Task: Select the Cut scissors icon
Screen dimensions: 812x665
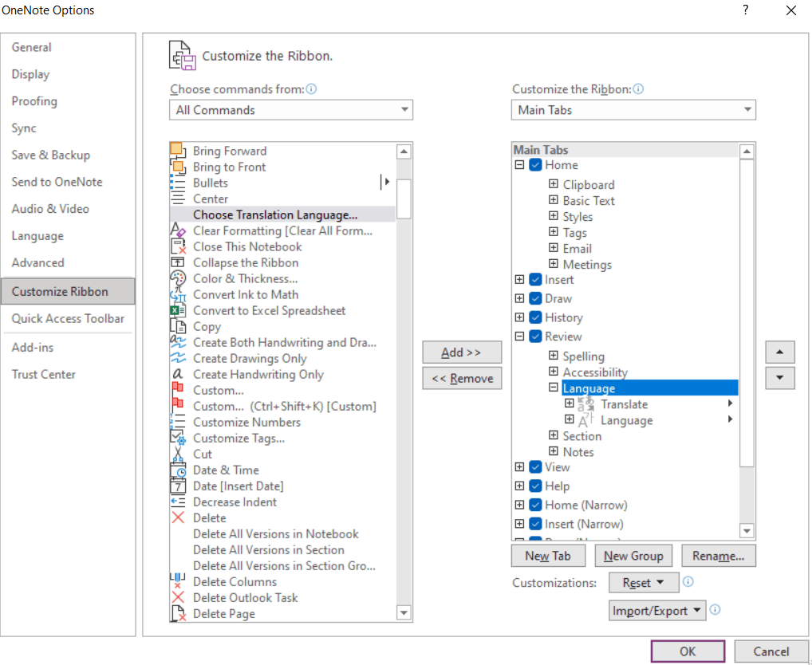Action: [x=178, y=454]
